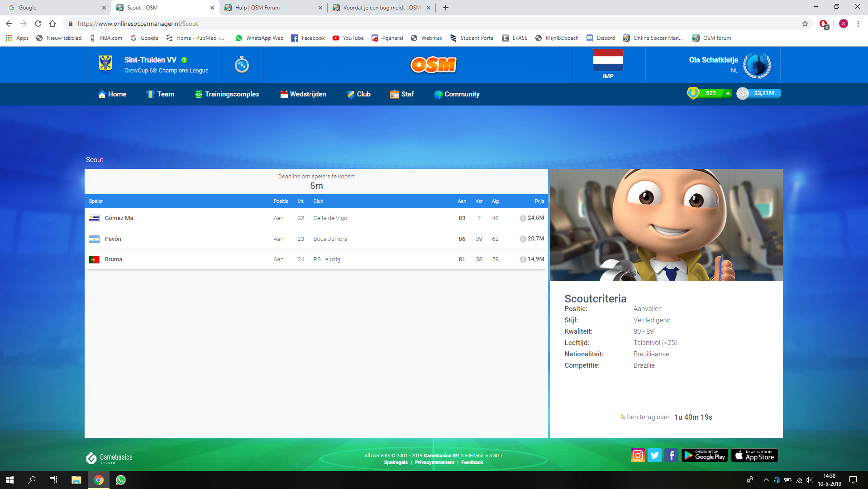Open the Trainingscomplex menu

pyautogui.click(x=227, y=94)
